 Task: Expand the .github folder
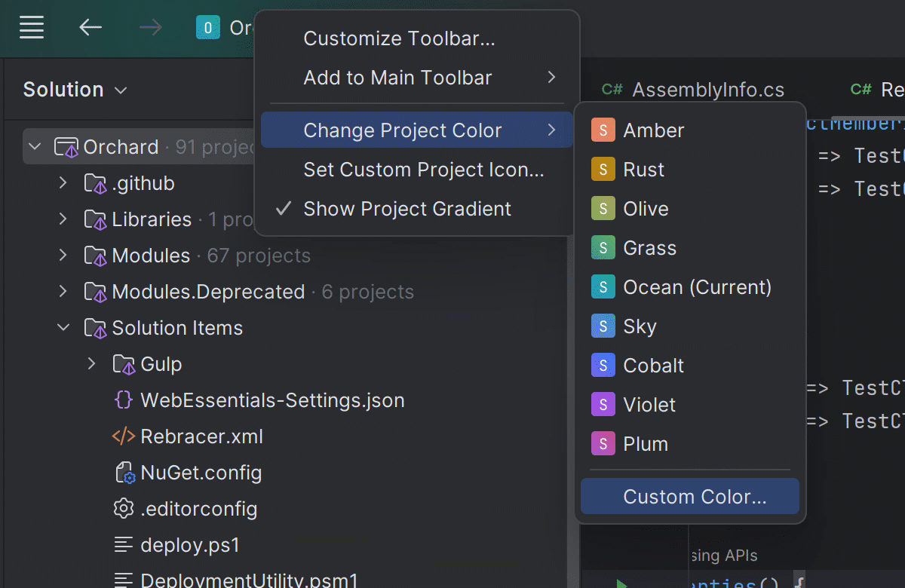(63, 183)
